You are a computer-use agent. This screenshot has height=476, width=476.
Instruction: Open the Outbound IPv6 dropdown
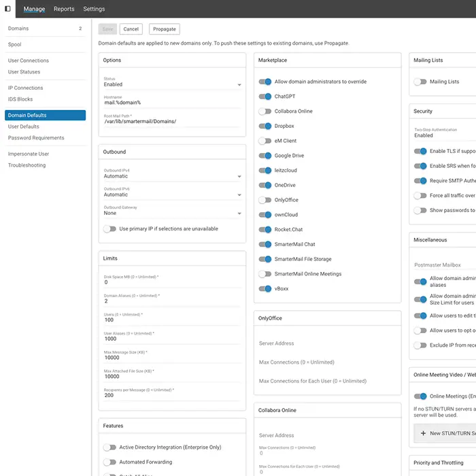point(172,192)
